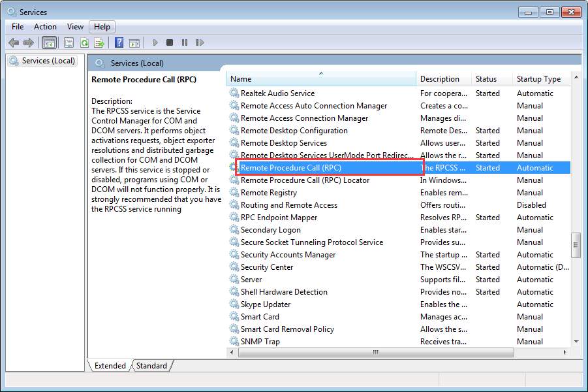The height and width of the screenshot is (392, 588).
Task: Open help via the question mark icon
Action: click(119, 42)
